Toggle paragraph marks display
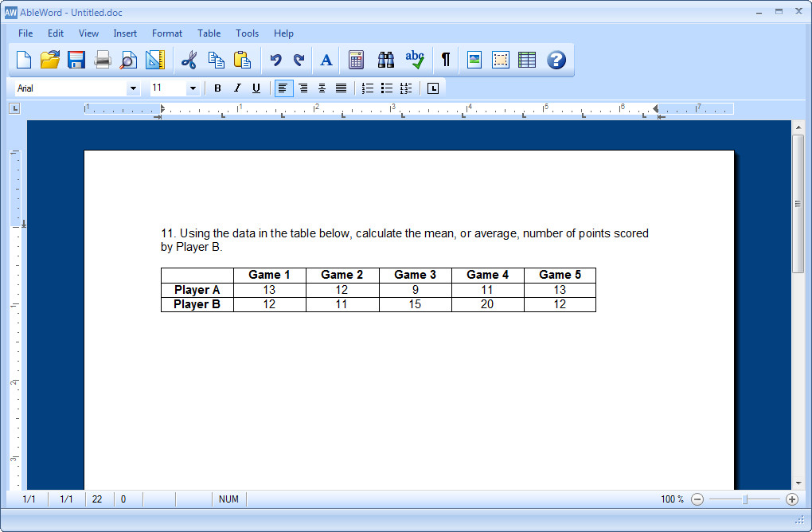This screenshot has height=532, width=812. (445, 60)
